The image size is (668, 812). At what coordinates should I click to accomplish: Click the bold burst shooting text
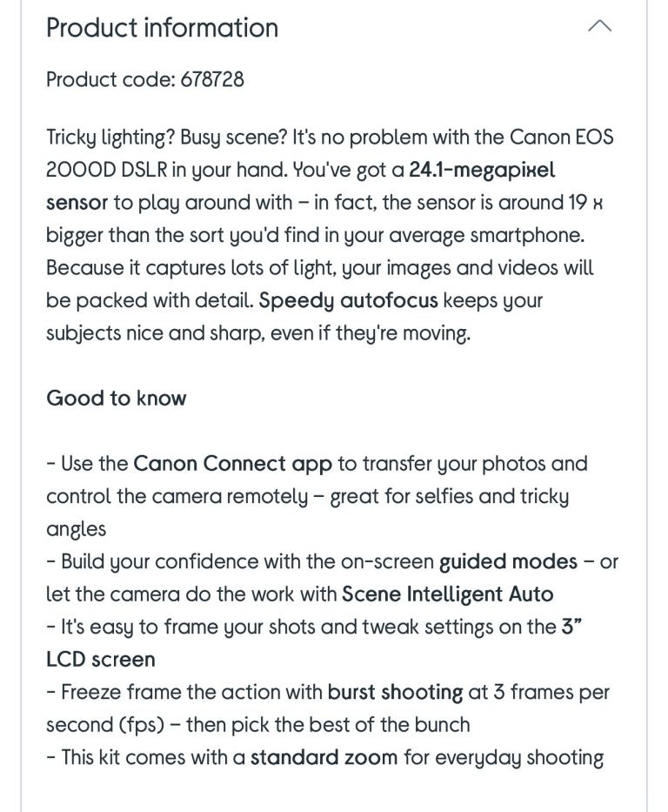[395, 693]
